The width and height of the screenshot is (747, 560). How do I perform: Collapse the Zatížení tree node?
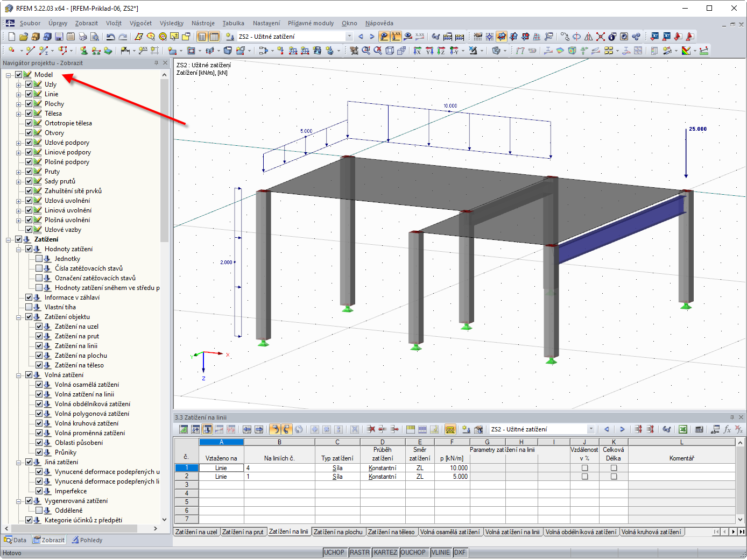9,239
